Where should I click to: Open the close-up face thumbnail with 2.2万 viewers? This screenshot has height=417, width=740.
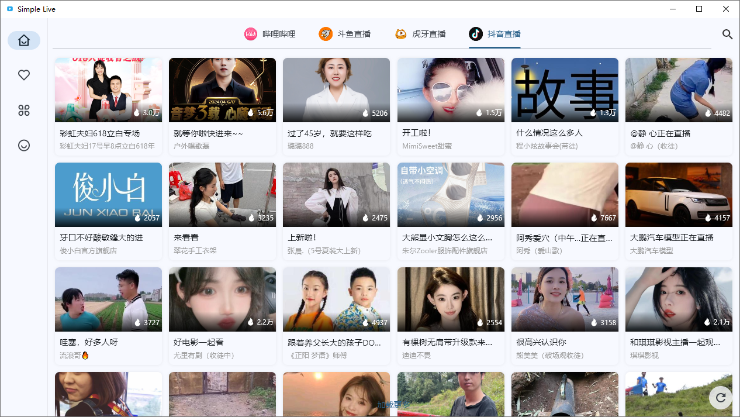(x=222, y=299)
